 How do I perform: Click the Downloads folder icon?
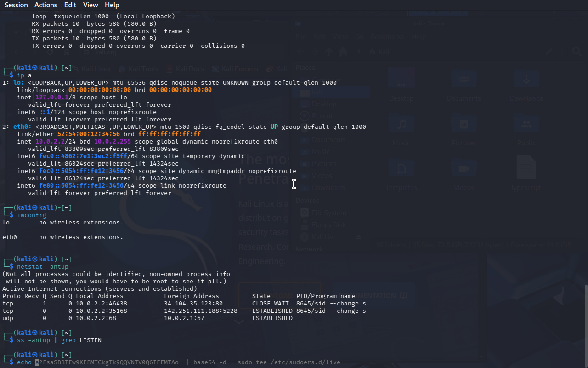coord(526,79)
